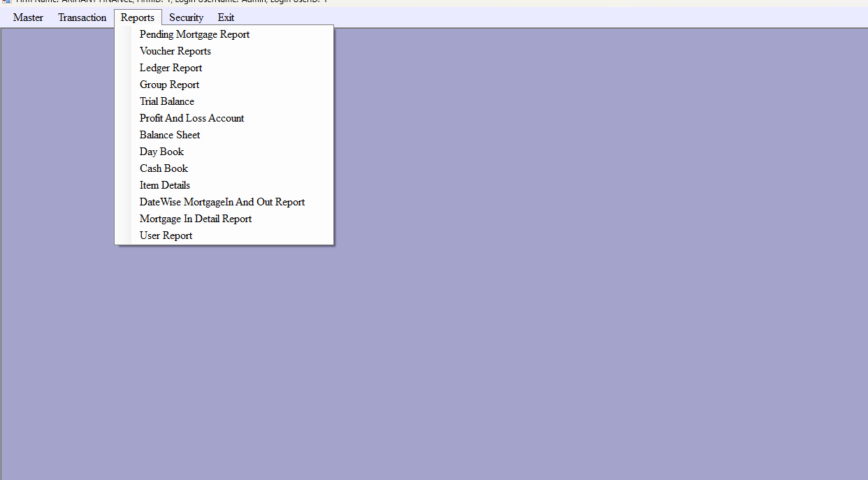868x480 pixels.
Task: Open the User Report
Action: [x=224, y=235]
